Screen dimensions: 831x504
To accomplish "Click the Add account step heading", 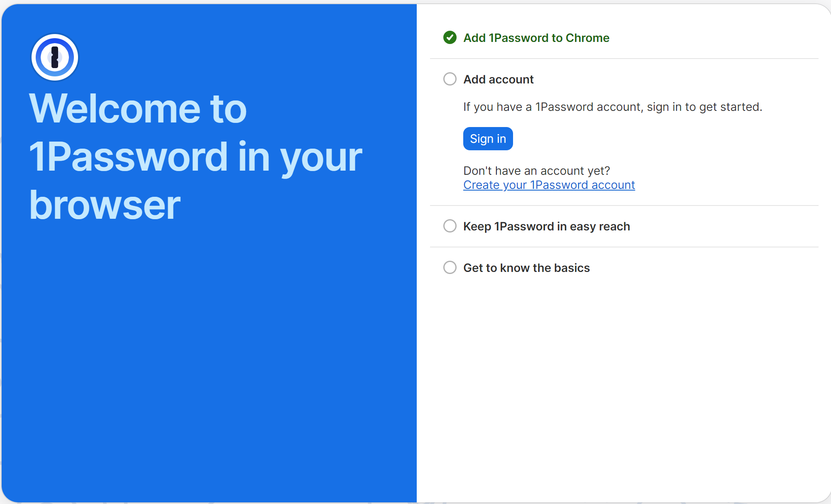I will pos(498,79).
